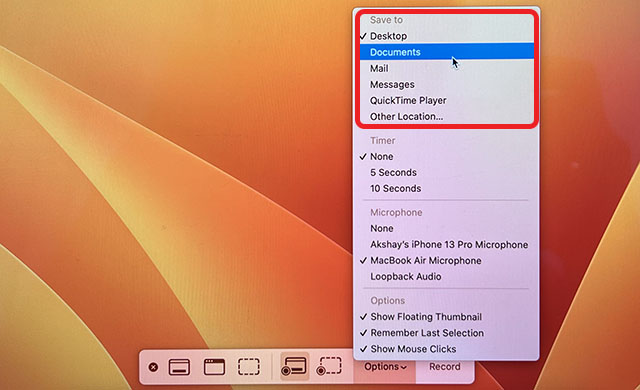Open Other Location… to pick a folder

[x=447, y=116]
